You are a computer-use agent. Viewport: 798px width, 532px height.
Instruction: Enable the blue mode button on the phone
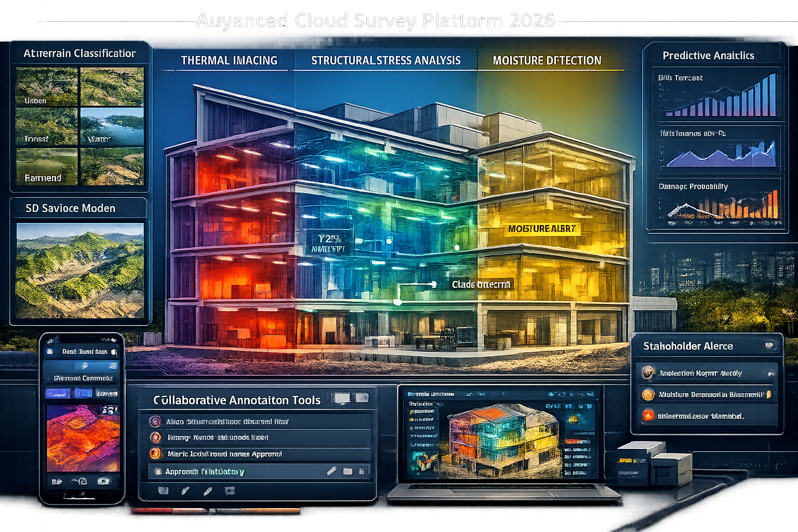tap(59, 393)
